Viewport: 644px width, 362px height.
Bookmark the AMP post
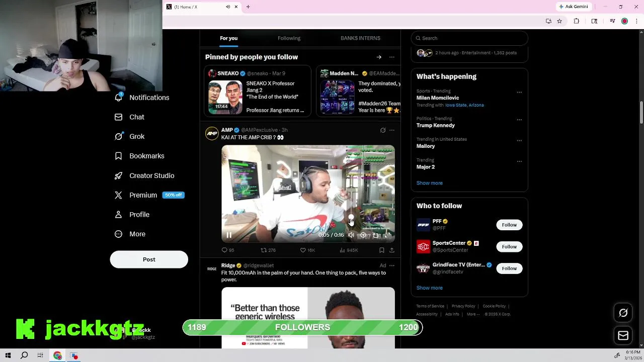[382, 250]
